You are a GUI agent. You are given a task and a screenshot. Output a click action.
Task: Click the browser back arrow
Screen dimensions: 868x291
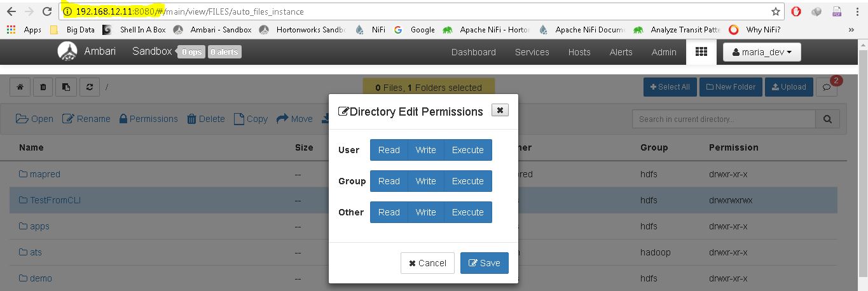(11, 11)
